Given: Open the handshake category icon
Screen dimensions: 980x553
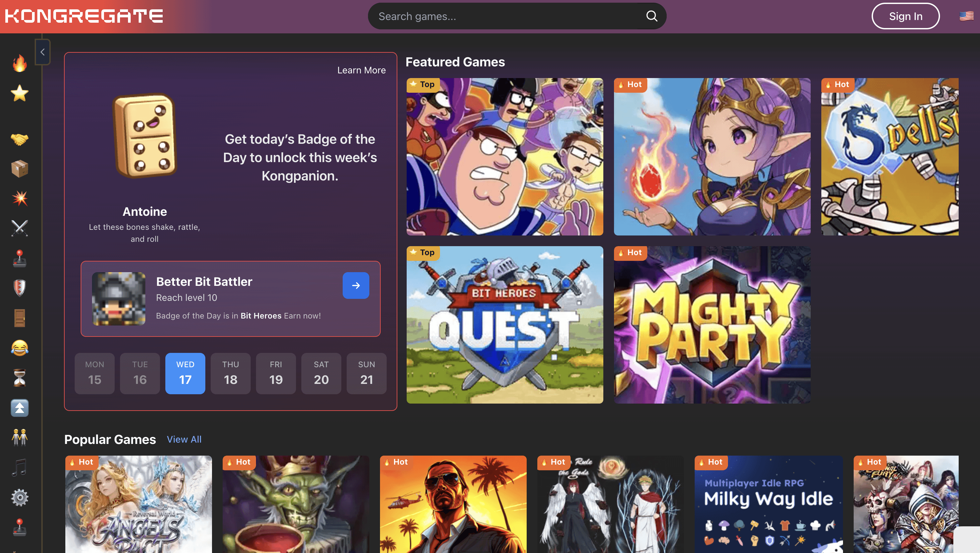Looking at the screenshot, I should 19,139.
